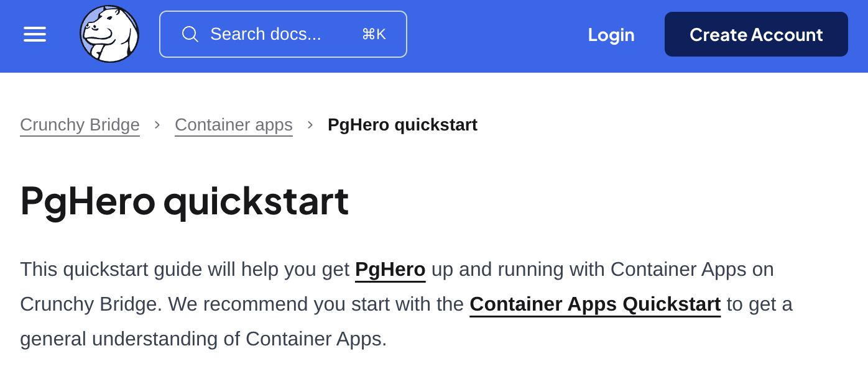The image size is (868, 374).
Task: Click the chevron after Container apps breadcrumb
Action: 310,125
